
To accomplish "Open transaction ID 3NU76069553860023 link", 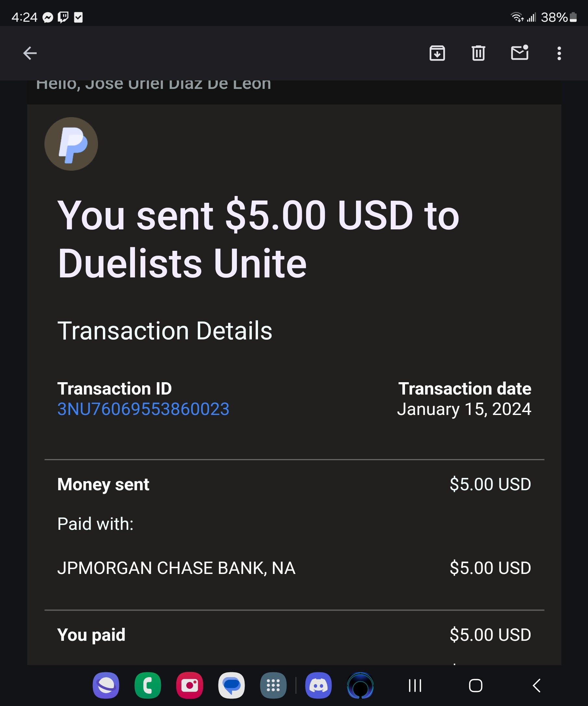I will click(143, 409).
